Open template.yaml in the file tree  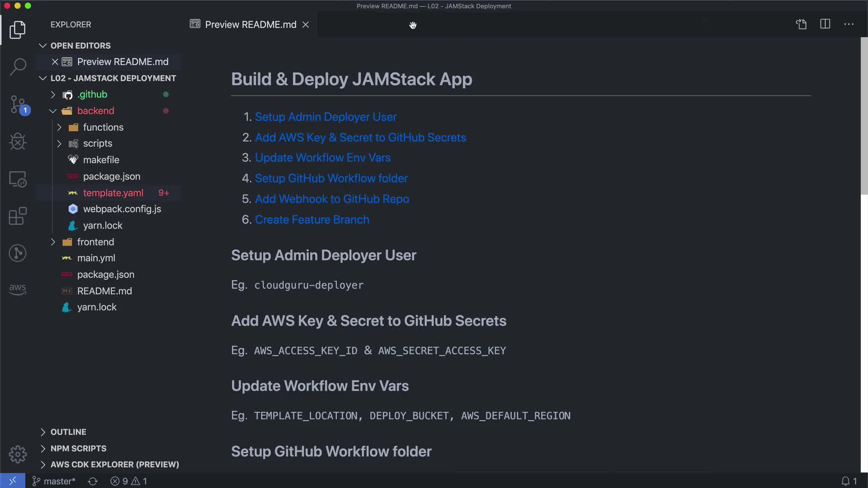113,193
